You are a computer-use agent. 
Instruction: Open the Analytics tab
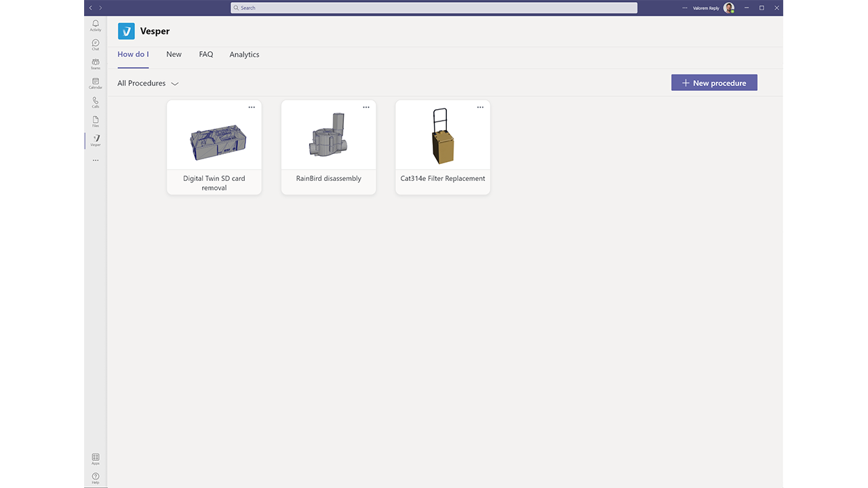tap(244, 54)
